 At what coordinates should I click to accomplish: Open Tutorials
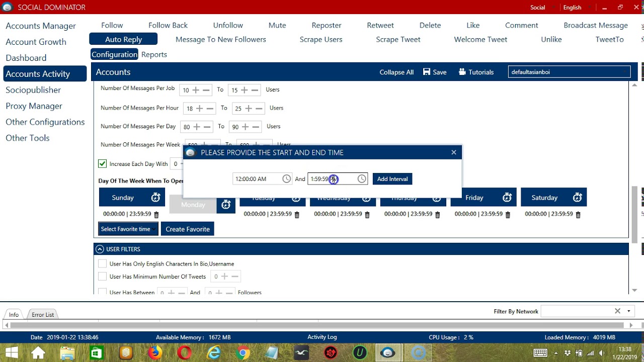click(x=476, y=72)
